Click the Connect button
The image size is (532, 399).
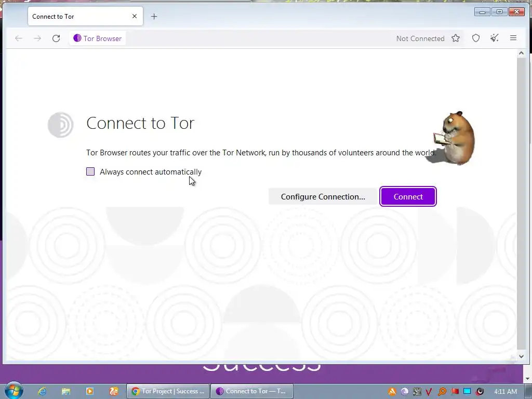[408, 196]
